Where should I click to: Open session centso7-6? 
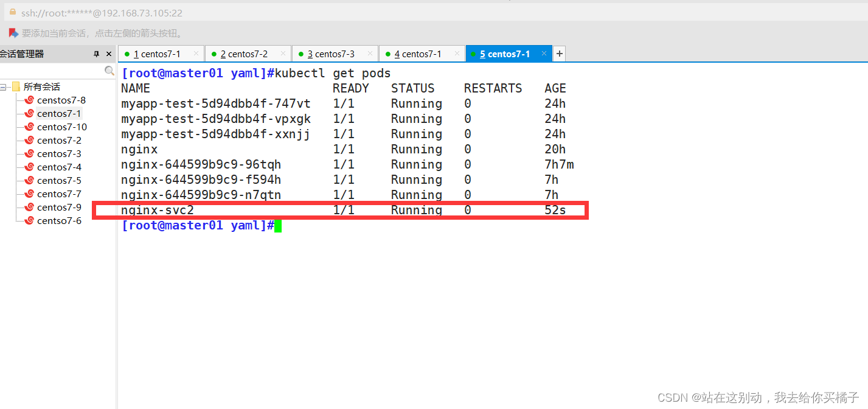[x=59, y=220]
